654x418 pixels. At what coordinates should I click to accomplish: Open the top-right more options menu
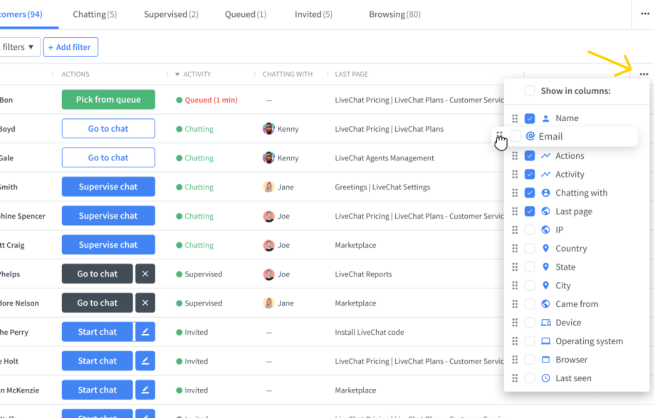pos(645,14)
